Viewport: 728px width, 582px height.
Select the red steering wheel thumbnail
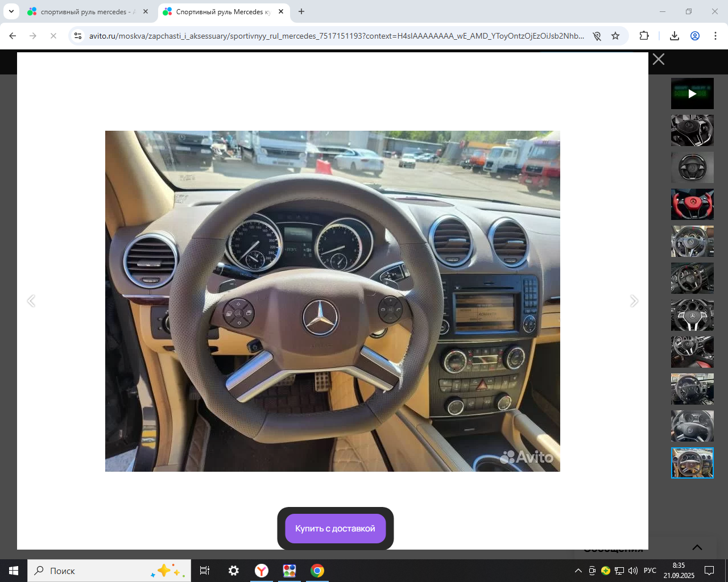tap(692, 205)
